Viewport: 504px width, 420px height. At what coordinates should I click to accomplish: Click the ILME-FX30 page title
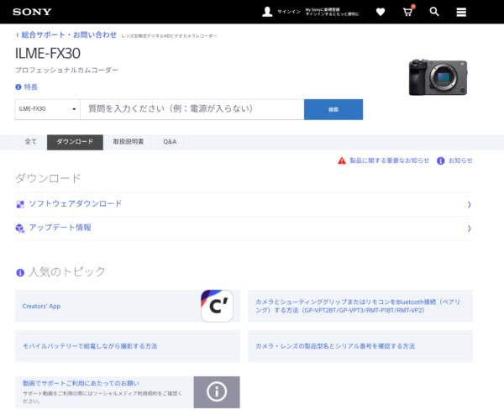tap(48, 54)
